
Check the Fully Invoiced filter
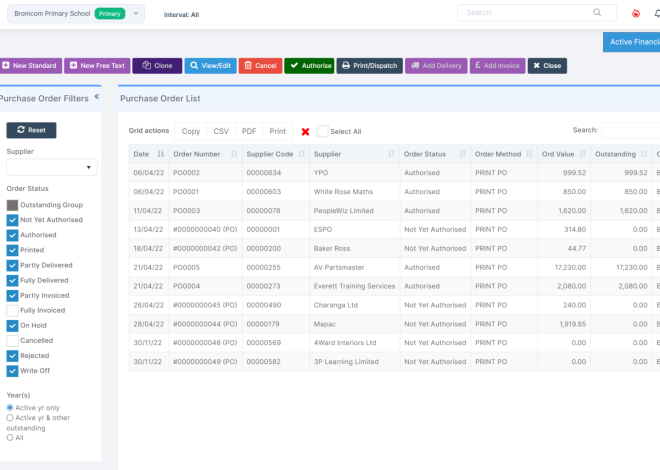12,311
